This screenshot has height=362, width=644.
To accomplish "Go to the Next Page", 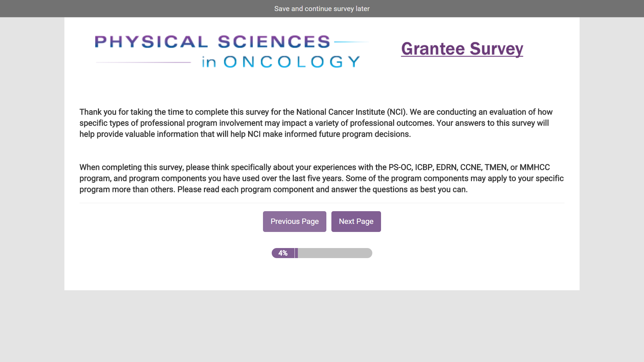I will tap(356, 222).
